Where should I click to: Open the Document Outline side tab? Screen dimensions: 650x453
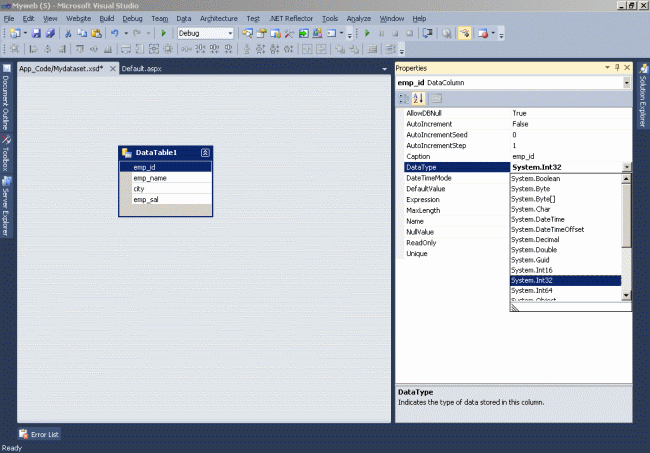point(6,97)
